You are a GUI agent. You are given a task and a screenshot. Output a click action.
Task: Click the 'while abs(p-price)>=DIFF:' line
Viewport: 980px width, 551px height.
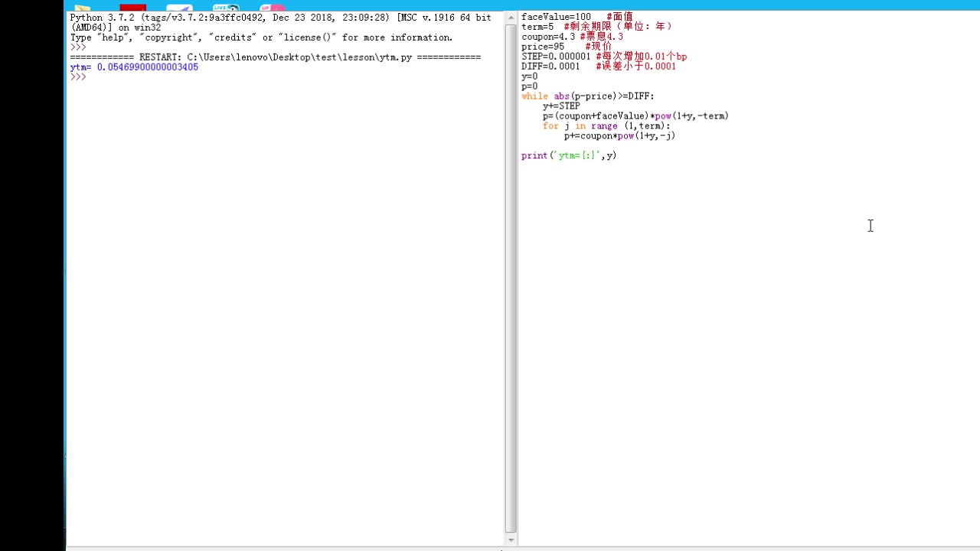pyautogui.click(x=588, y=96)
